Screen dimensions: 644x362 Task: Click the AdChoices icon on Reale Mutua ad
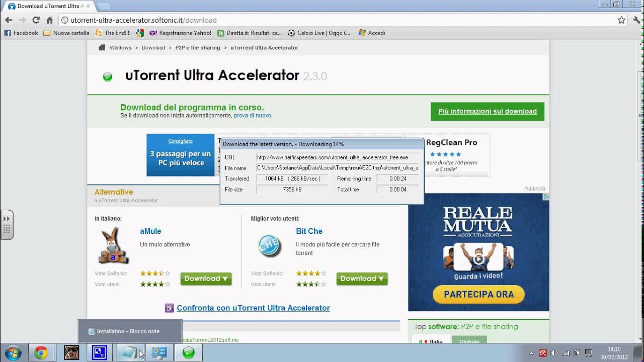coord(546,197)
